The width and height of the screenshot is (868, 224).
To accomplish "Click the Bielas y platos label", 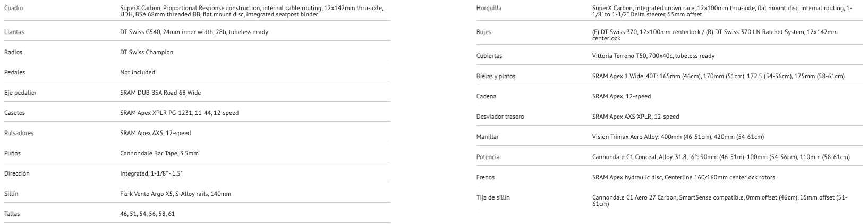I will [496, 76].
